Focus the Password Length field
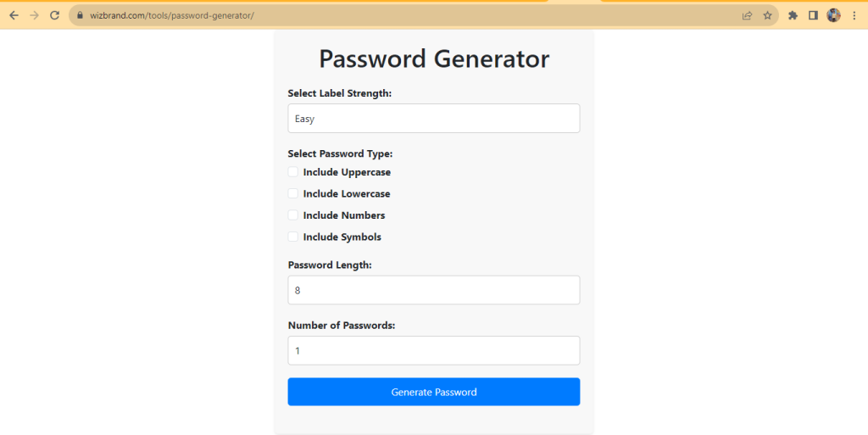 point(433,290)
